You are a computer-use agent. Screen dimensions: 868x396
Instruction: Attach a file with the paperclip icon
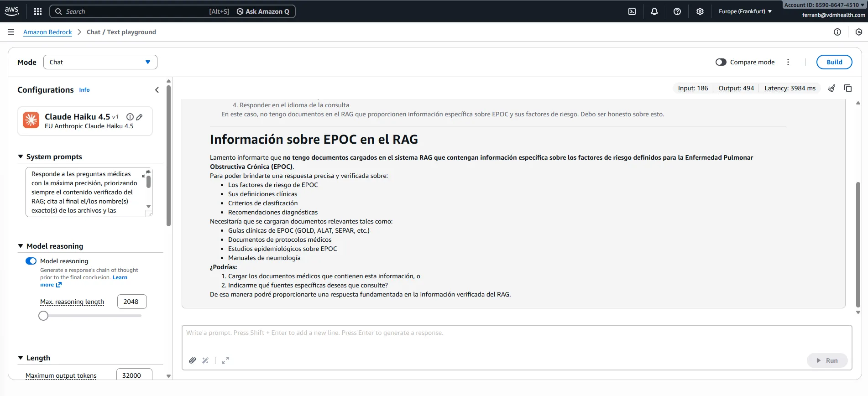point(193,360)
